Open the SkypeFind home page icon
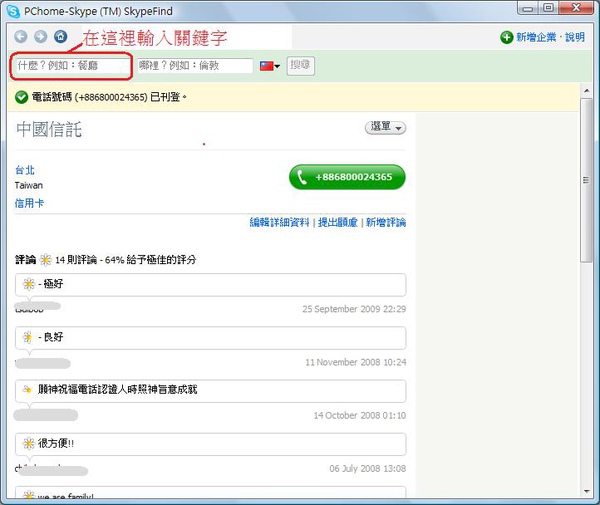Viewport: 600px width, 505px height. click(60, 37)
